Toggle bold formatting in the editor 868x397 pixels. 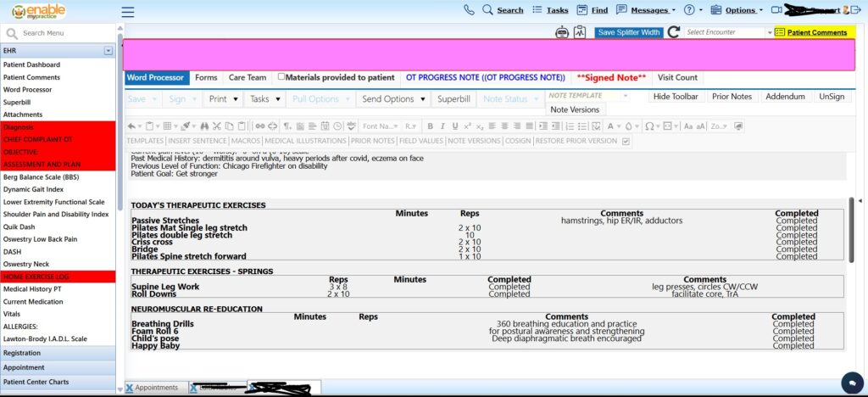pyautogui.click(x=431, y=126)
